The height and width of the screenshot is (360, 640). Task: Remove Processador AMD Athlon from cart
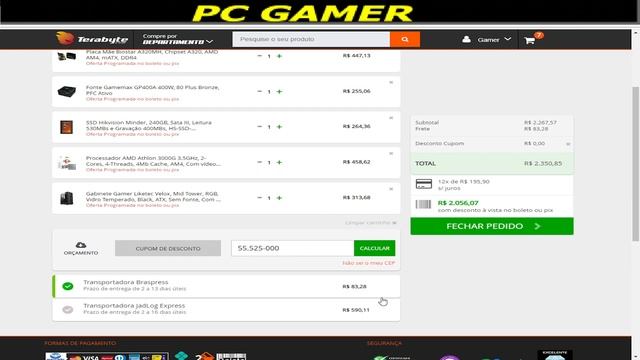coord(391,153)
